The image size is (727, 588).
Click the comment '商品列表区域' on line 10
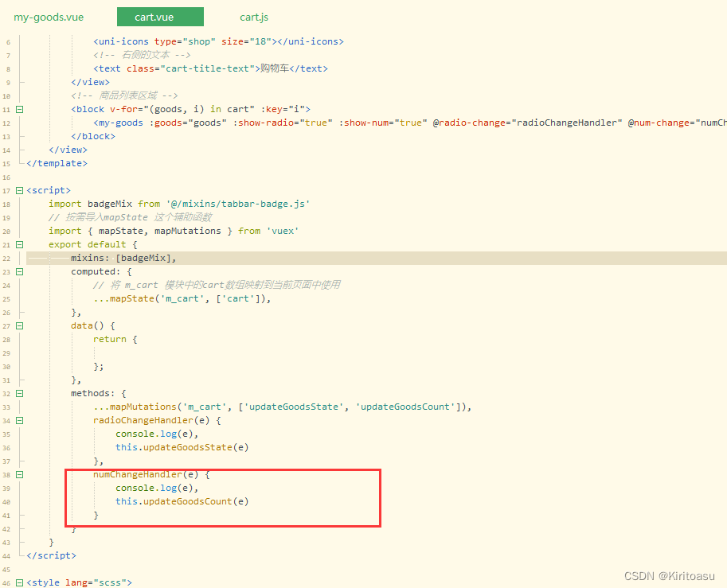coord(128,96)
